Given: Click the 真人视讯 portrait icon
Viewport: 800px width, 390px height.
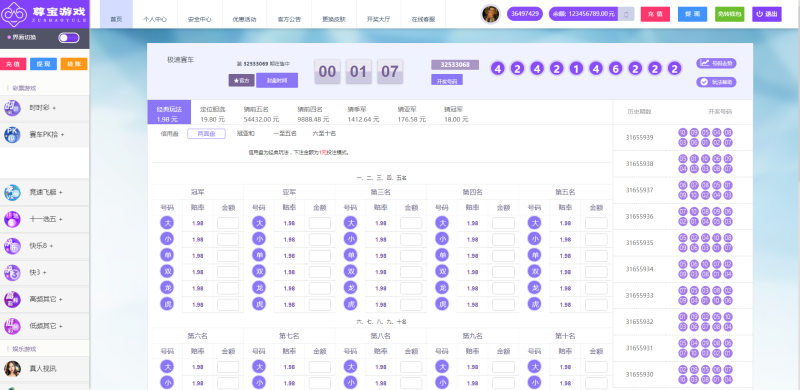Looking at the screenshot, I should tap(12, 369).
